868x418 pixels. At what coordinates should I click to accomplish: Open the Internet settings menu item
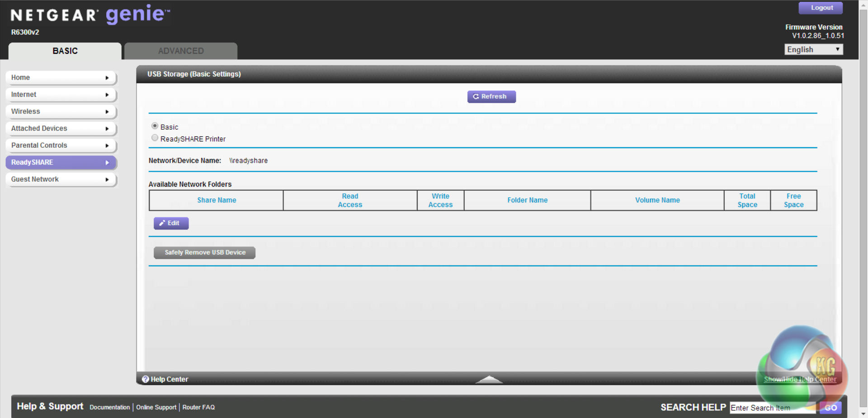tap(61, 94)
